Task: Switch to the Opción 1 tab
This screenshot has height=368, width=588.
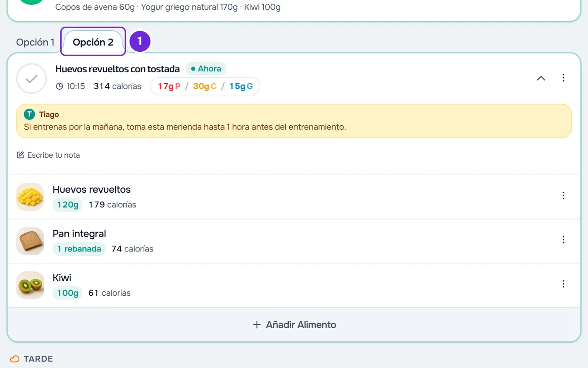Action: (35, 42)
